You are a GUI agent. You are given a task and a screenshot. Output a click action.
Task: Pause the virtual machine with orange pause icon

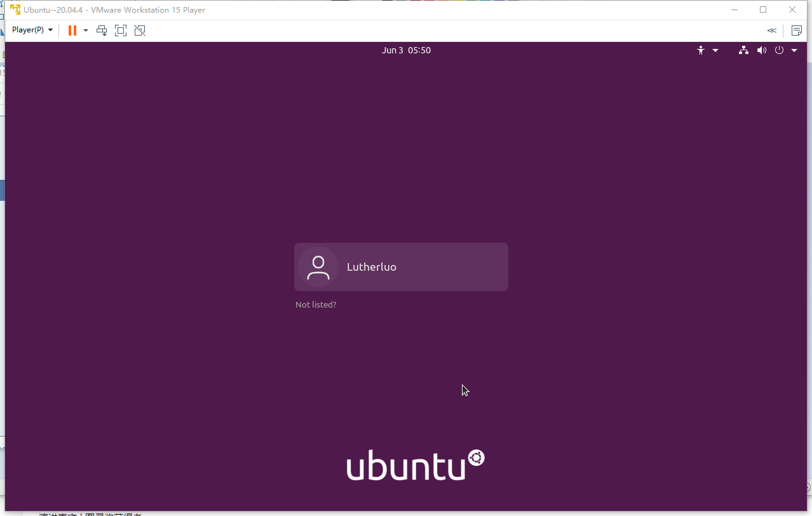[x=72, y=30]
